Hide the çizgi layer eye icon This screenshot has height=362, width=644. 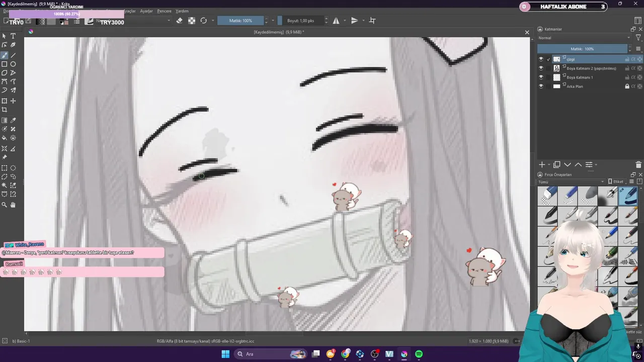pos(541,59)
